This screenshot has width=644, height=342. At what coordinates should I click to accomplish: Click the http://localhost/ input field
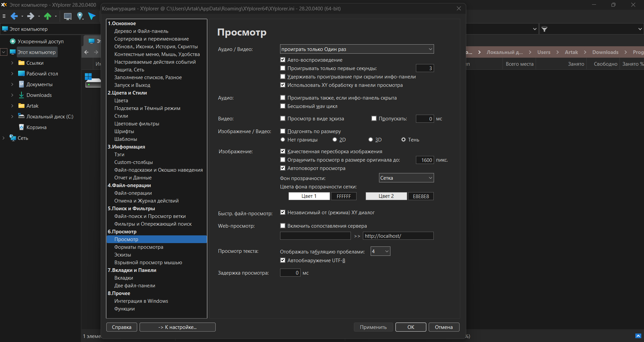398,236
